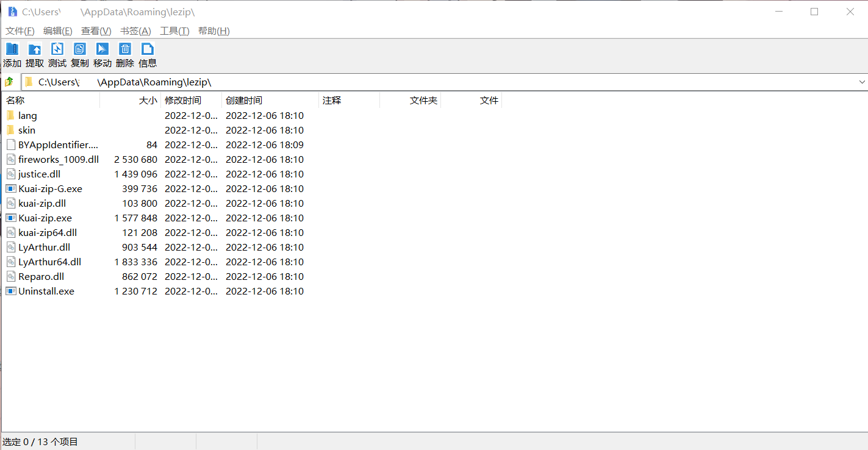Viewport: 868px width, 450px height.
Task: Click the Uninstall.exe application icon
Action: point(10,291)
